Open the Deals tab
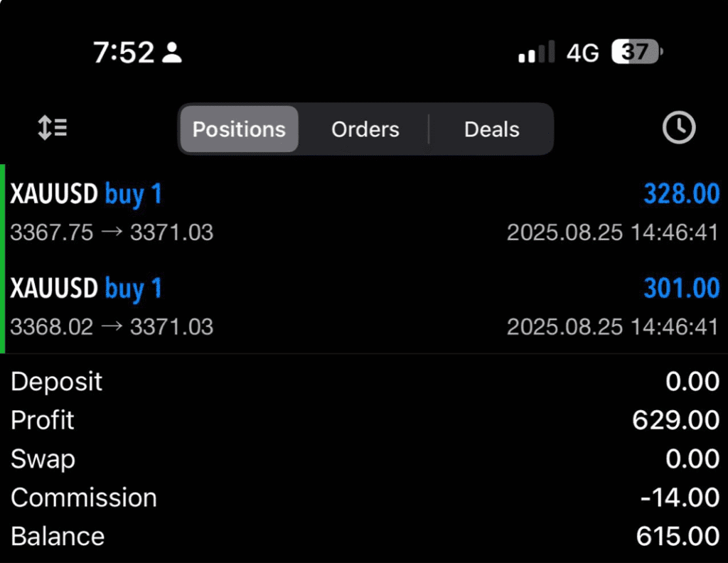 491,129
